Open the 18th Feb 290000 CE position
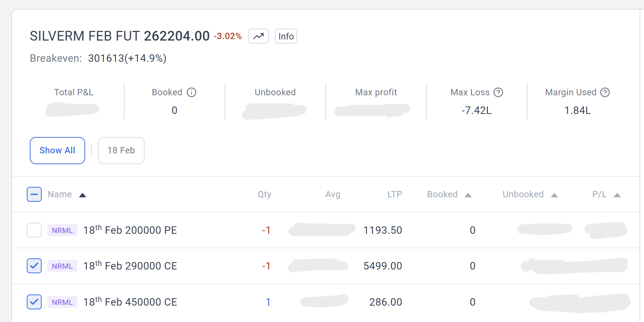The width and height of the screenshot is (644, 322). [x=130, y=266]
